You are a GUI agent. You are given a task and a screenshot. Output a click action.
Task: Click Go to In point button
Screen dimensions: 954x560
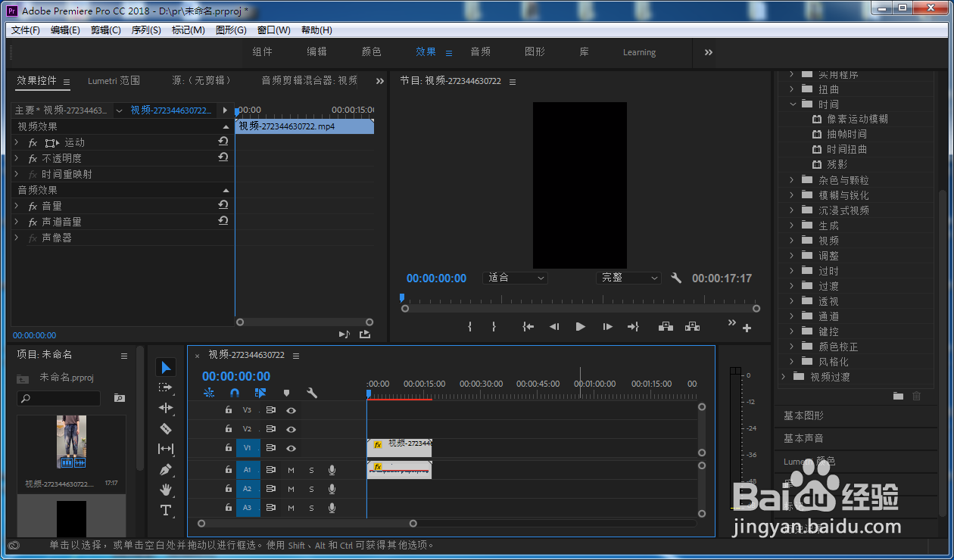[528, 326]
